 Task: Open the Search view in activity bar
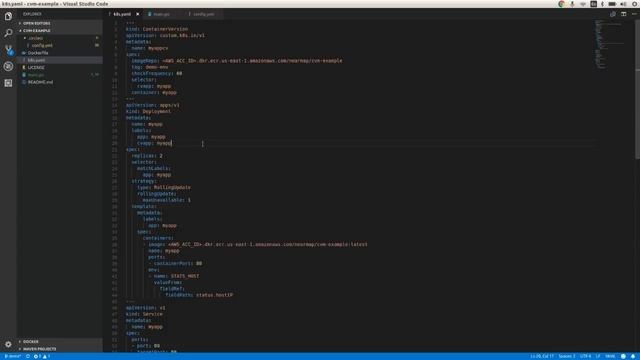[x=8, y=33]
